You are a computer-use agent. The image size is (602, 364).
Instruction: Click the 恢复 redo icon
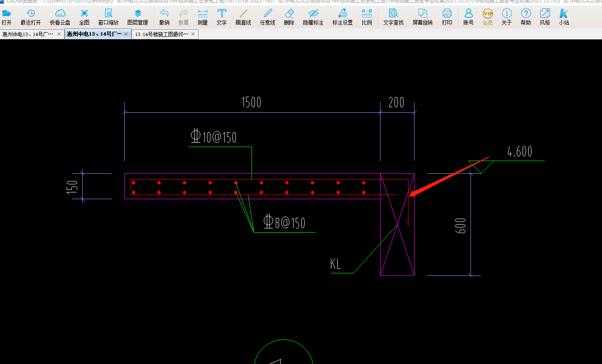(x=183, y=17)
